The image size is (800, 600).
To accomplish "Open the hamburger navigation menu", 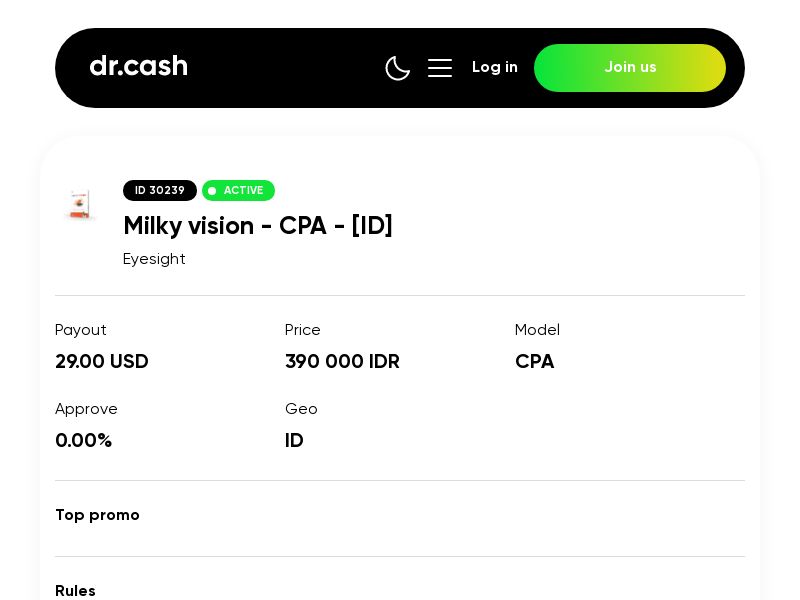I will point(440,68).
